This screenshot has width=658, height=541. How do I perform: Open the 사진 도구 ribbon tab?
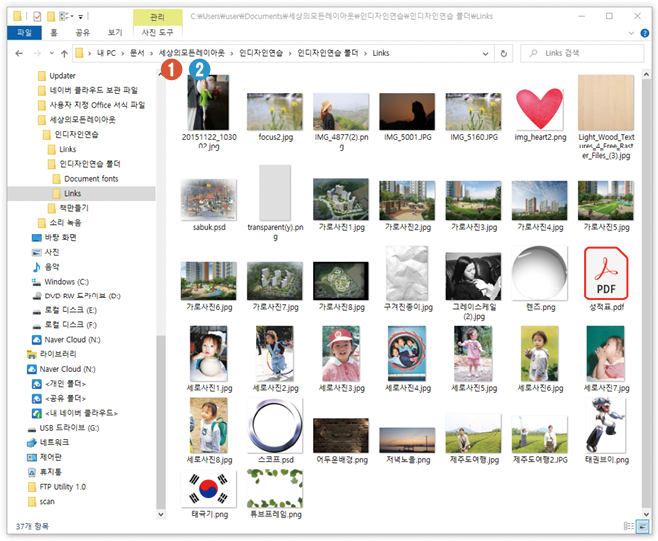click(x=157, y=32)
